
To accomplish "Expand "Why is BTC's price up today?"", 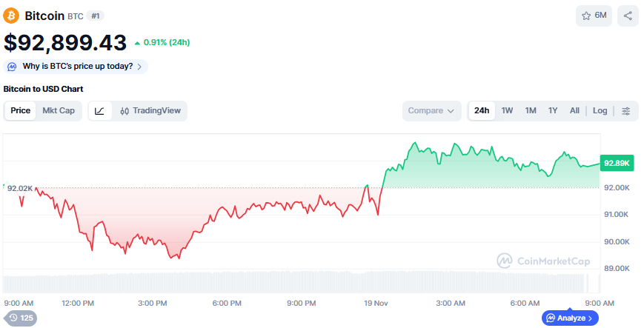I will pos(76,67).
